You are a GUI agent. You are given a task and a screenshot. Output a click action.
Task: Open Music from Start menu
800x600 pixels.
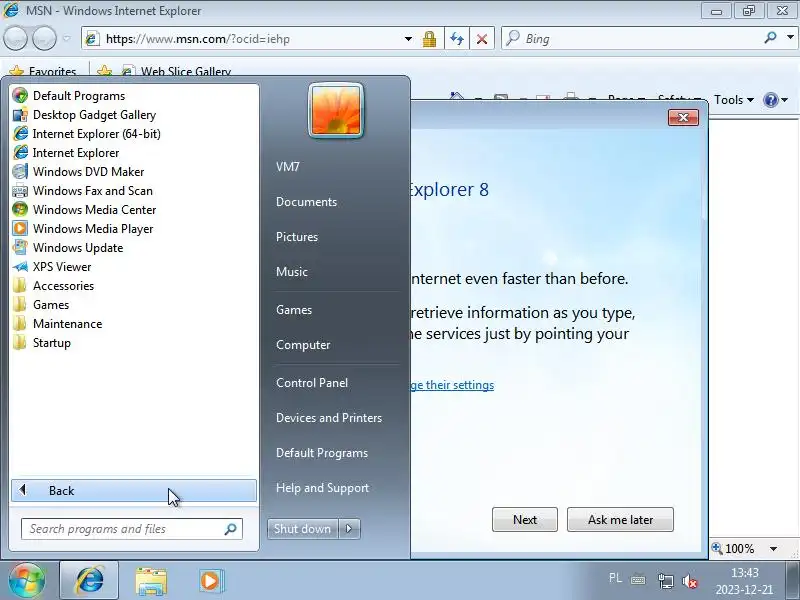pyautogui.click(x=292, y=272)
